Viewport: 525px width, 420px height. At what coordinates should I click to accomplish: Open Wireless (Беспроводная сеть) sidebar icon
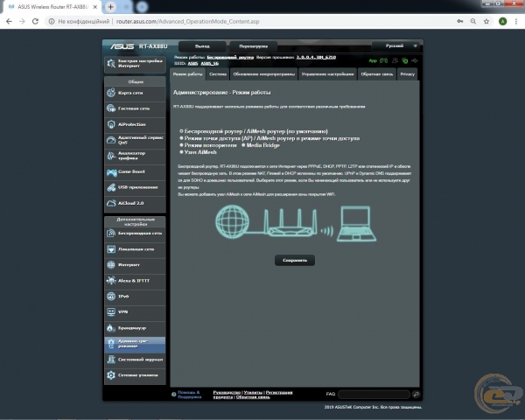pyautogui.click(x=111, y=234)
